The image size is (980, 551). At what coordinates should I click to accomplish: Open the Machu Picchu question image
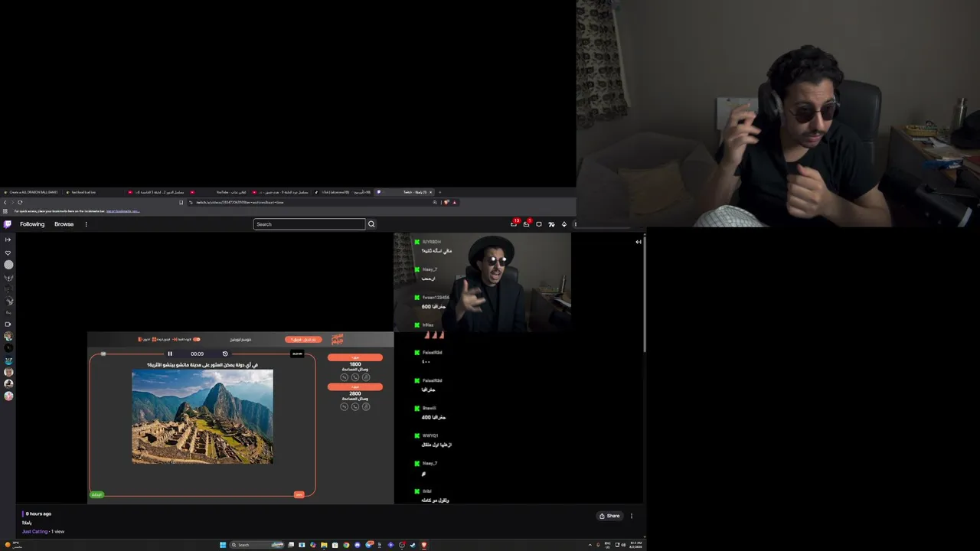pyautogui.click(x=202, y=416)
